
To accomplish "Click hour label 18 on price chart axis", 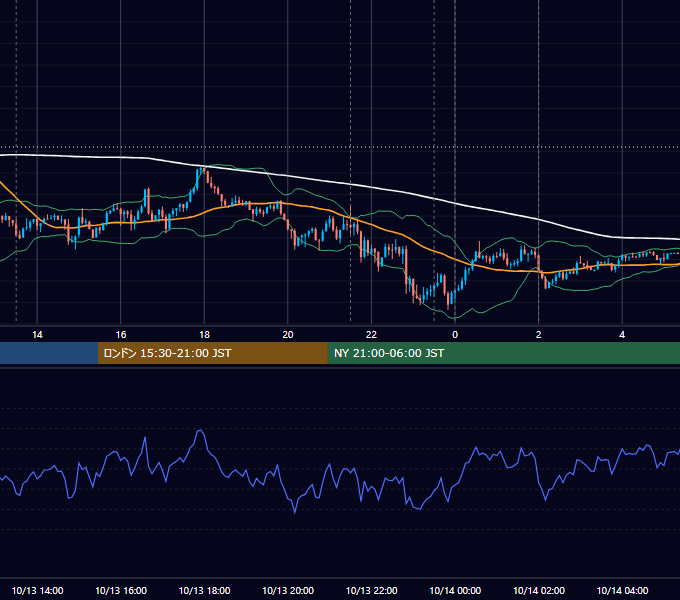I will tap(204, 334).
